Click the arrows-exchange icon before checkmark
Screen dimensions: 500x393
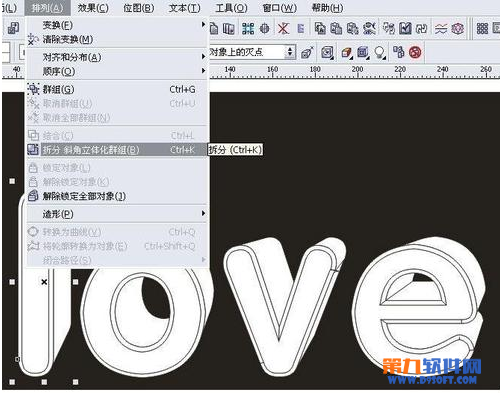389,28
